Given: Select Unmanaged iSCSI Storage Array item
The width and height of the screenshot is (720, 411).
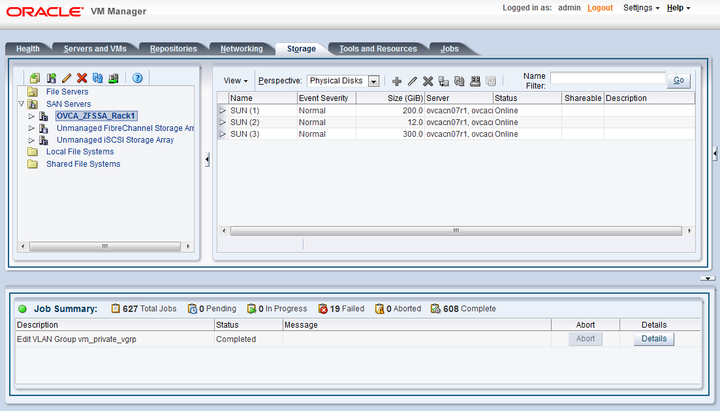Looking at the screenshot, I should pyautogui.click(x=115, y=140).
